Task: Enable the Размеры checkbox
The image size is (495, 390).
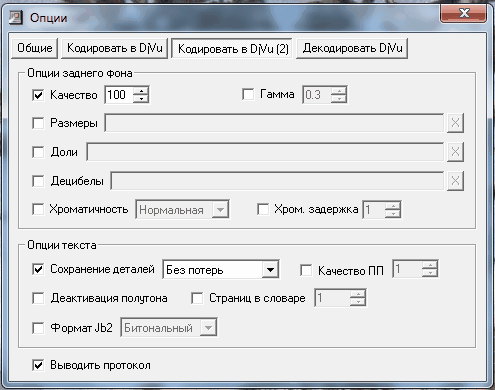Action: (x=38, y=123)
